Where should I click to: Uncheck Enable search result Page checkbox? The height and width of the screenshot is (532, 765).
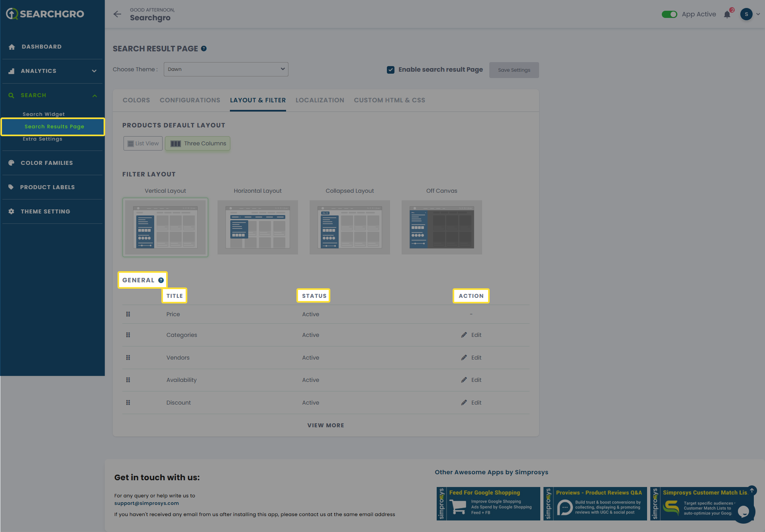[390, 70]
